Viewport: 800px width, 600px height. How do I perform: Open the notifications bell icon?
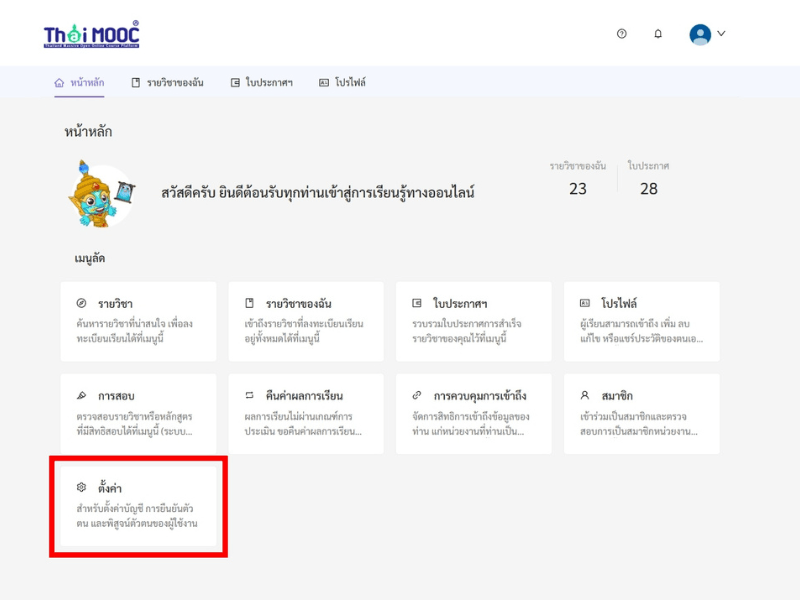coord(658,34)
